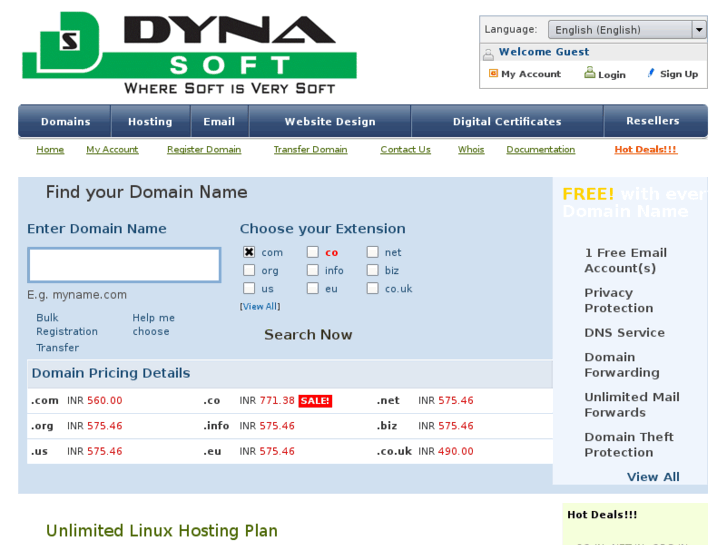
Task: Open the Whois link
Action: pos(471,149)
